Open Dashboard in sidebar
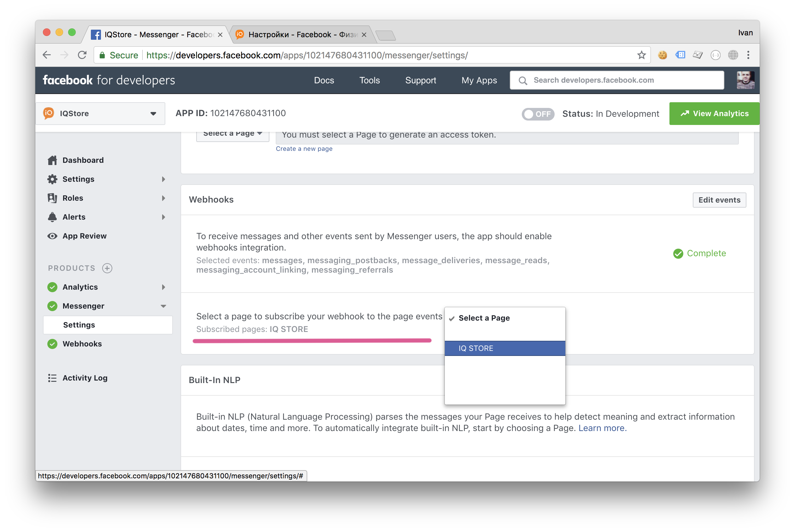 [x=83, y=160]
